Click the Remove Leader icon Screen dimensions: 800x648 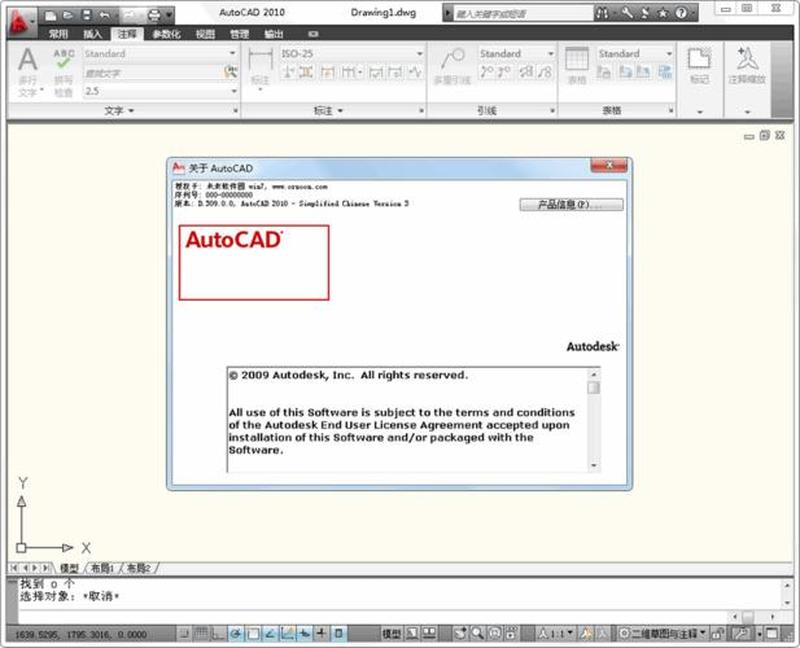(x=505, y=72)
